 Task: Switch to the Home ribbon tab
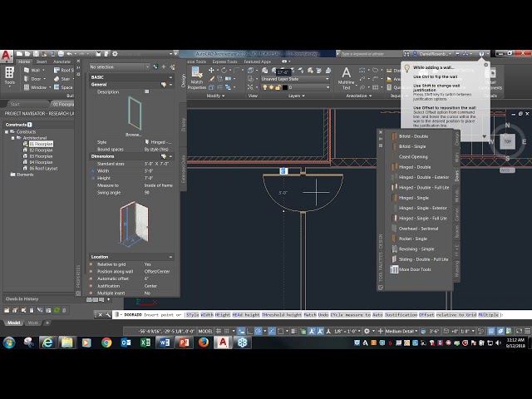24,62
